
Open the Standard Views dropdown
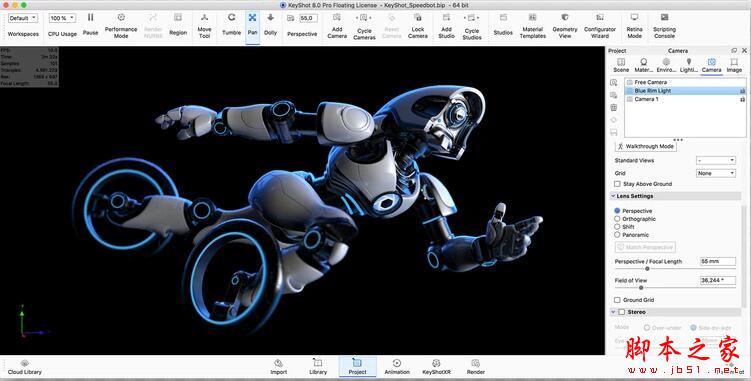pos(716,161)
